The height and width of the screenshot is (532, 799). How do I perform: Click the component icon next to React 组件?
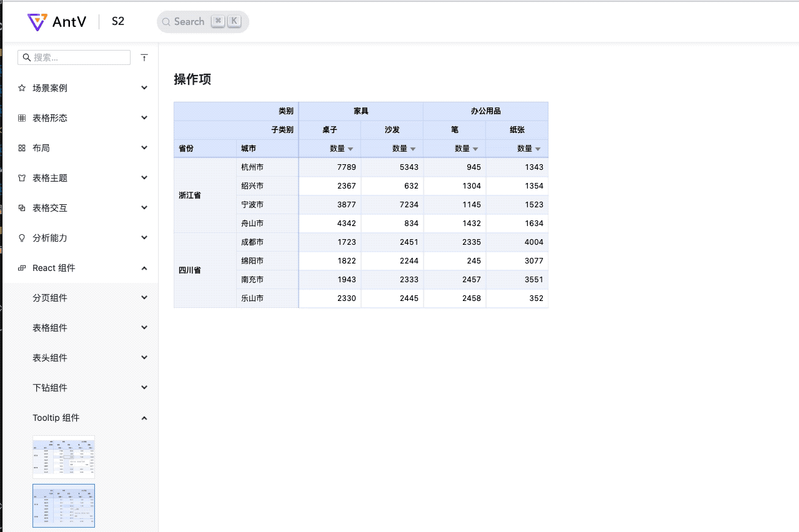click(x=22, y=267)
